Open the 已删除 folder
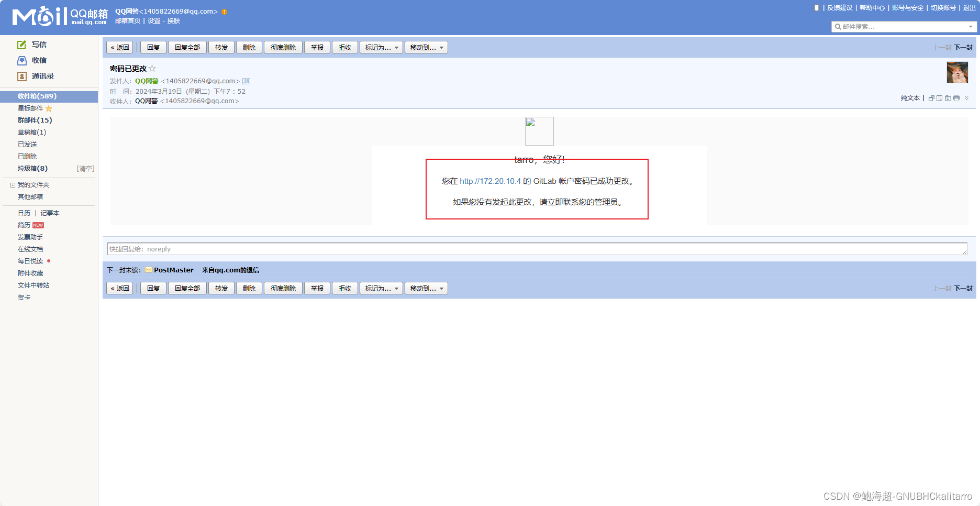 tap(27, 157)
